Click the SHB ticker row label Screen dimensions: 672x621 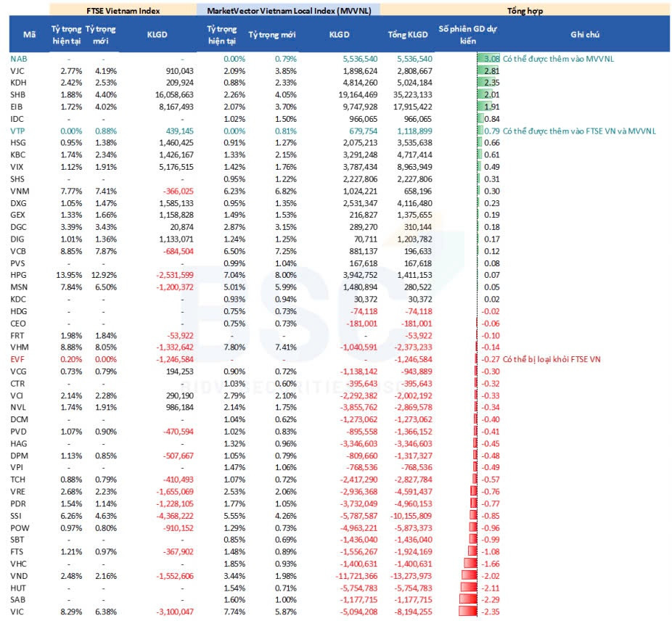18,95
